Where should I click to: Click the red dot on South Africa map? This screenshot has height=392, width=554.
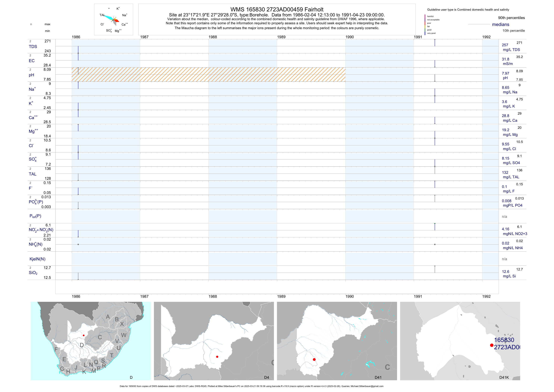coord(84,335)
